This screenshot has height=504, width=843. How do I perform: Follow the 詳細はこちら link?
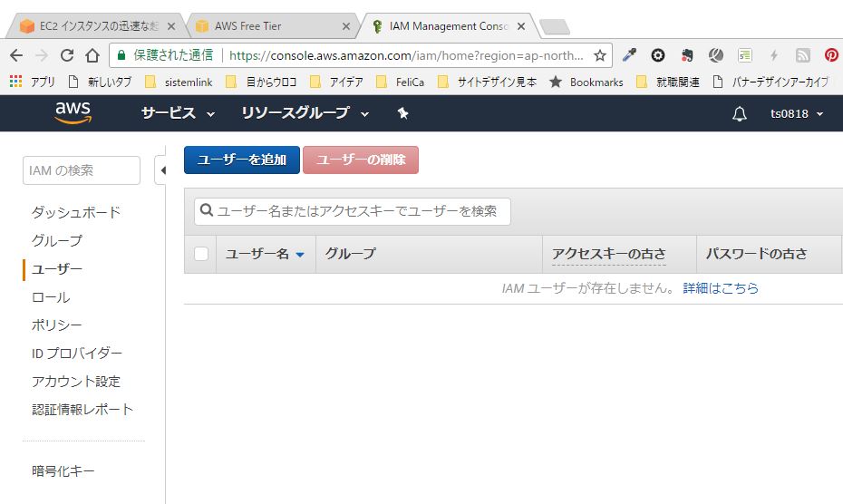pos(721,288)
